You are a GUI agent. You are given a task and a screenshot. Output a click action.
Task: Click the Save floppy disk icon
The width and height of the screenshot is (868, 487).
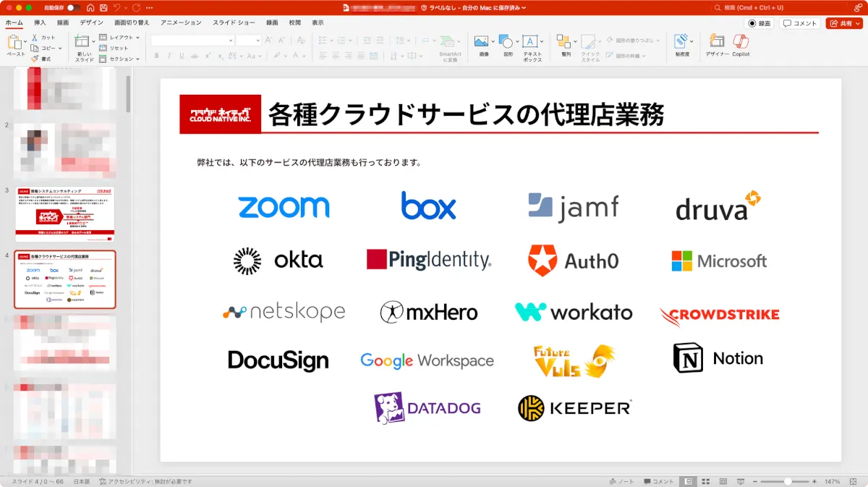point(104,7)
